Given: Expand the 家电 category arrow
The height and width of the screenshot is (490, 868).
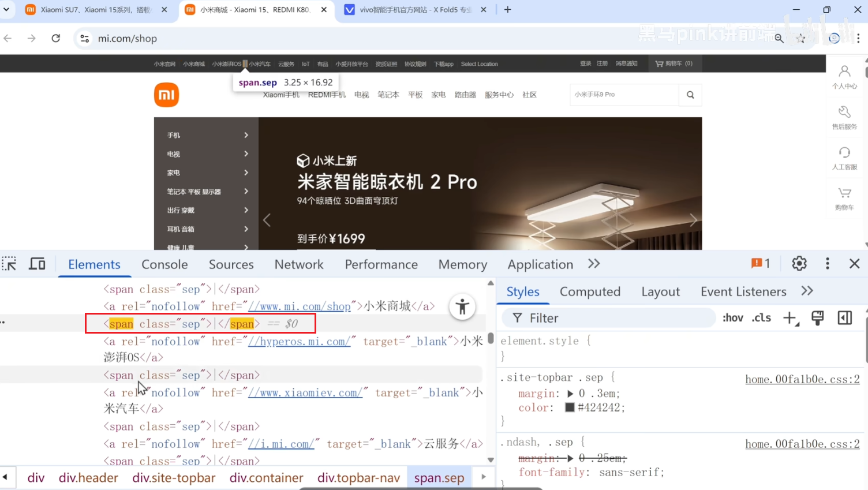Looking at the screenshot, I should click(x=246, y=173).
